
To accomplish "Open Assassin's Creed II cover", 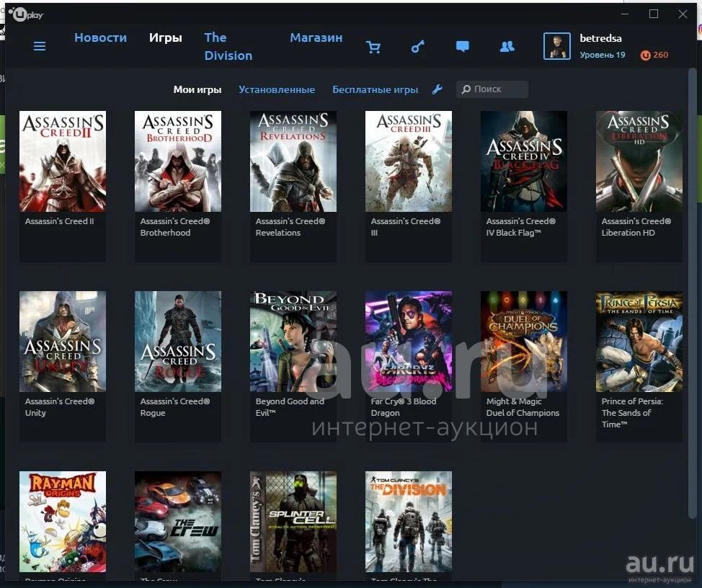I will click(63, 161).
